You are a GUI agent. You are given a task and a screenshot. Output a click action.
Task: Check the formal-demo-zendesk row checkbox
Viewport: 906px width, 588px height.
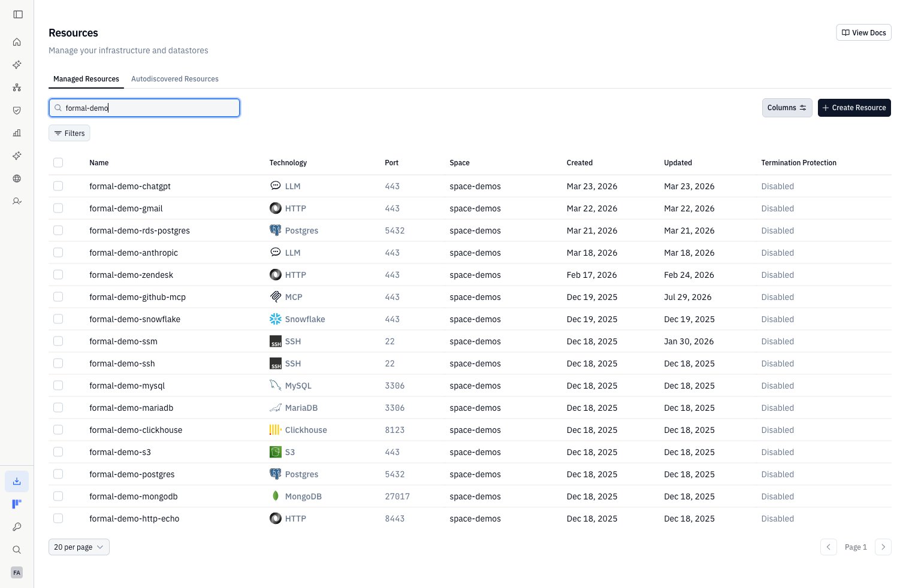click(58, 275)
